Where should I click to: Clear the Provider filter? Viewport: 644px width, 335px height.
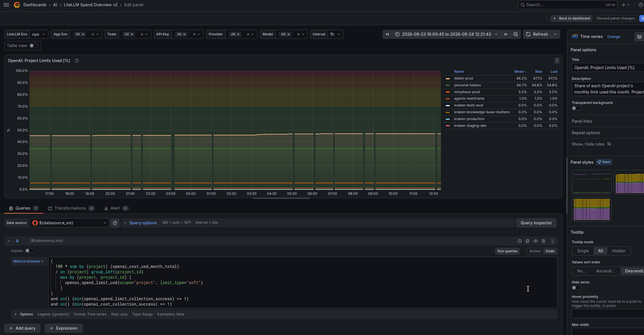(x=248, y=34)
